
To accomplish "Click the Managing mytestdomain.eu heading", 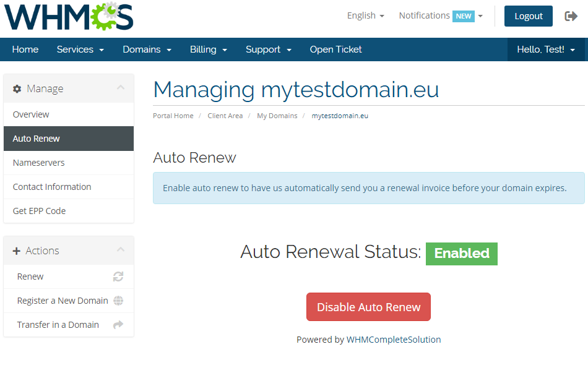I will [x=296, y=90].
